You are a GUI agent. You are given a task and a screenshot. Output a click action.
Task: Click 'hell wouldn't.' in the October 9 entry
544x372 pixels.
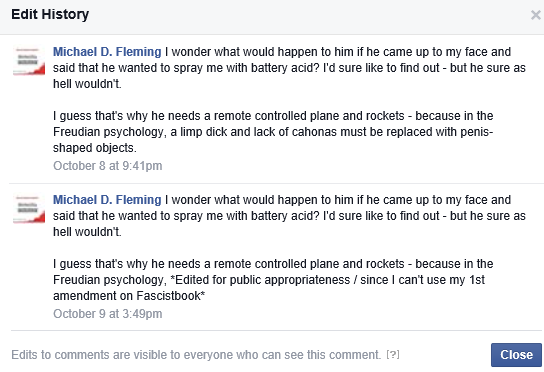(x=87, y=232)
